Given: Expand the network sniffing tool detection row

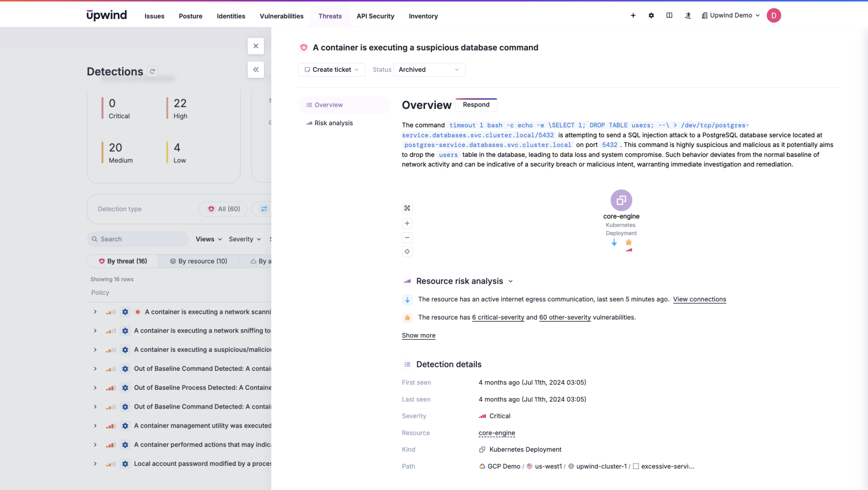Looking at the screenshot, I should 95,331.
